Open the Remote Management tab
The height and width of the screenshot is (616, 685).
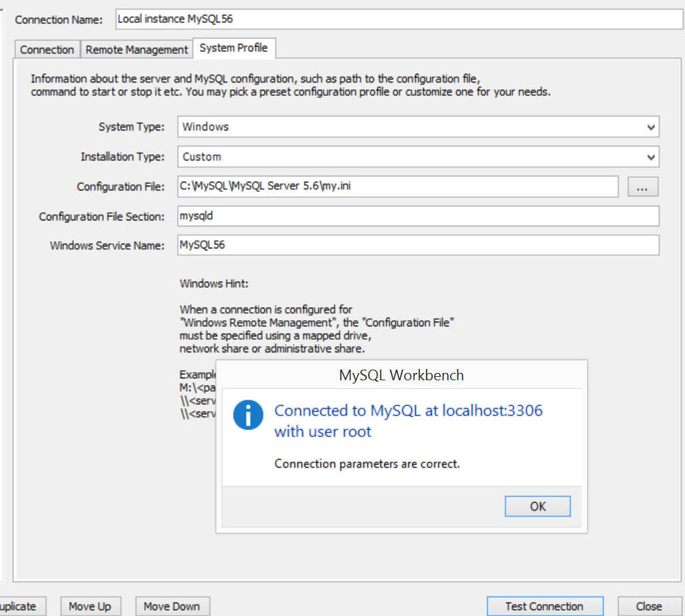[136, 49]
